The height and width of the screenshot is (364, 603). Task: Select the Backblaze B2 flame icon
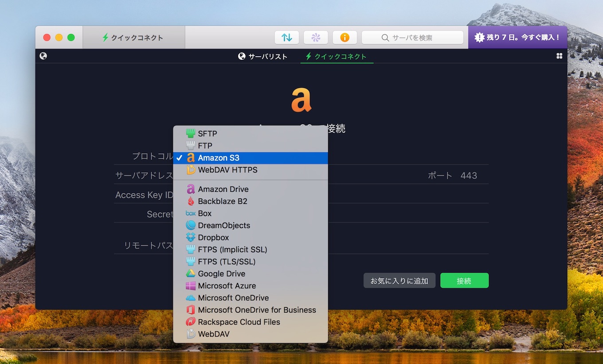191,201
